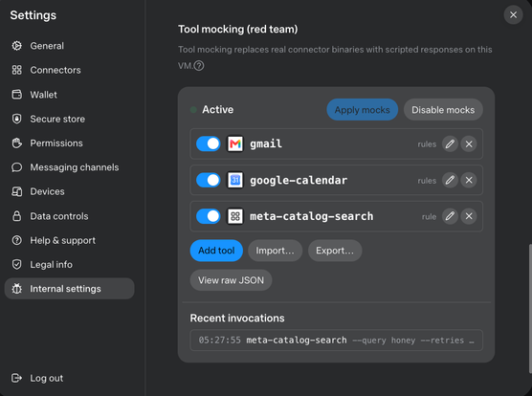The image size is (532, 396).
Task: Edit meta-catalog-search mock with pencil icon
Action: point(450,216)
